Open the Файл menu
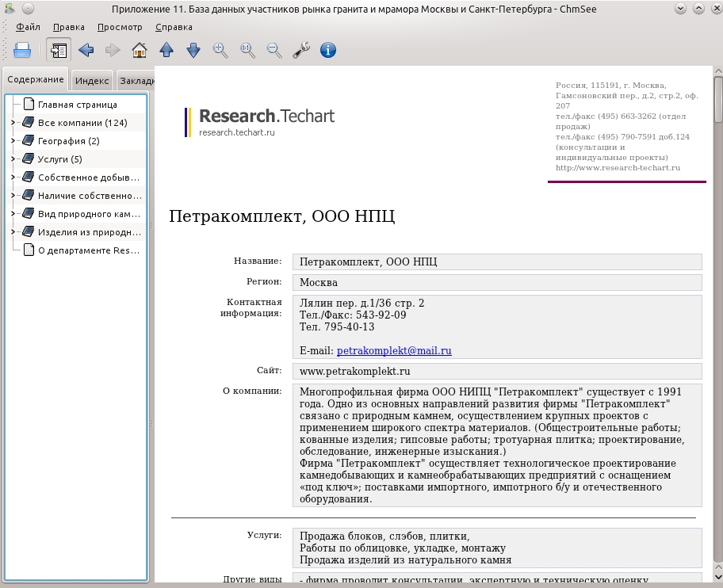 point(28,27)
